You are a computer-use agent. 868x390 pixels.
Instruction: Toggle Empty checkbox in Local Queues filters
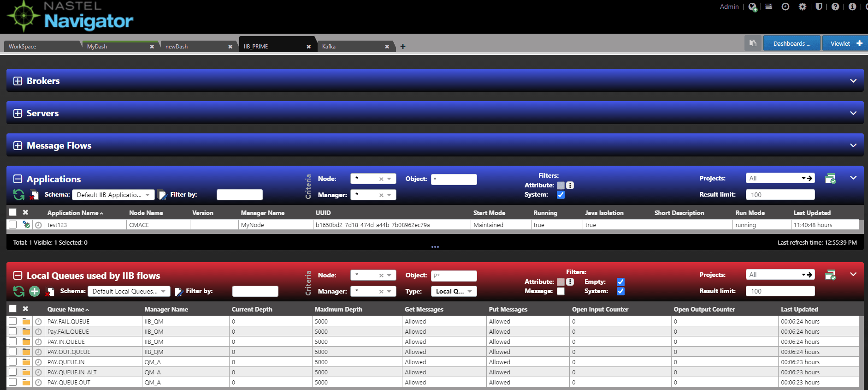pos(620,282)
